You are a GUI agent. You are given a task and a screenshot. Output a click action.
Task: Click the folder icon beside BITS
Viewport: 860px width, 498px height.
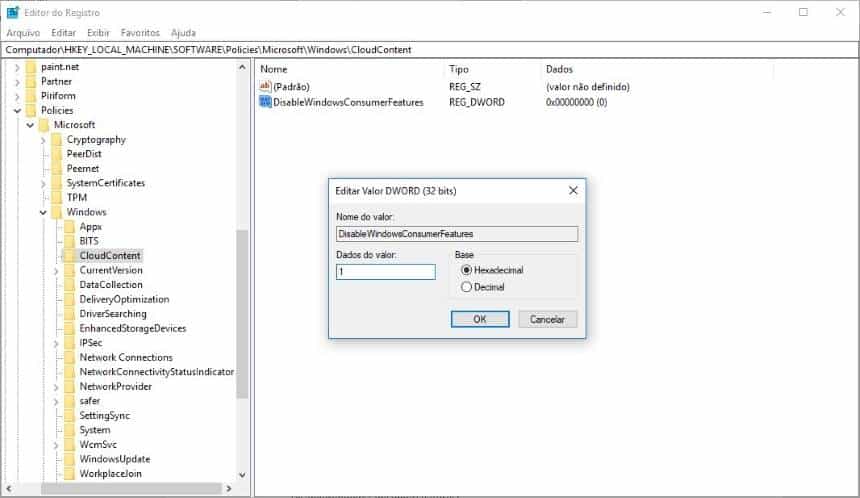[x=70, y=241]
